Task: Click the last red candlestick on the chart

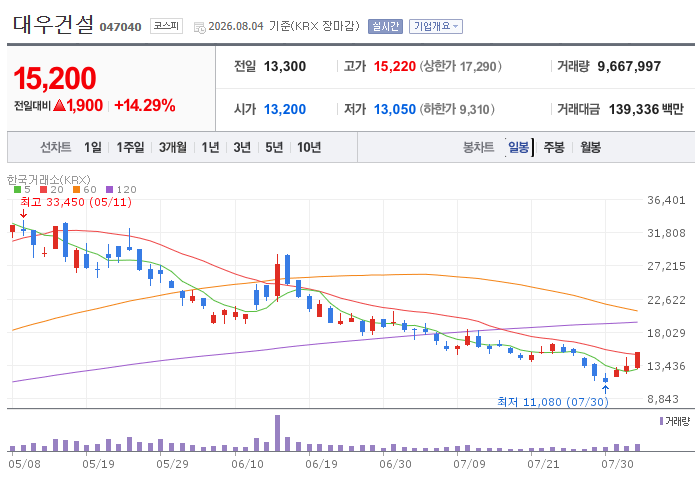Action: [637, 360]
